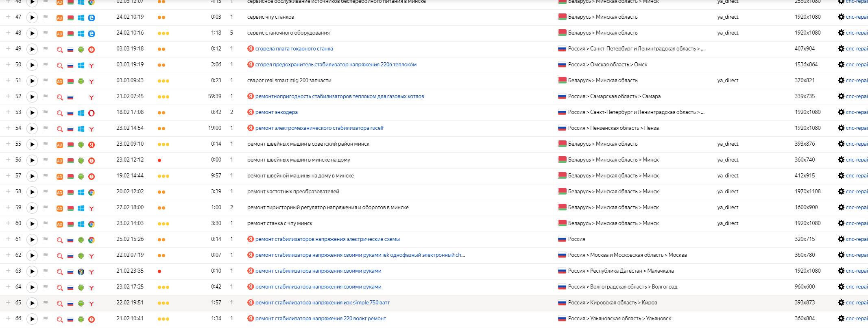868x328 pixels.
Task: Play the session recording in row 49
Action: 32,49
